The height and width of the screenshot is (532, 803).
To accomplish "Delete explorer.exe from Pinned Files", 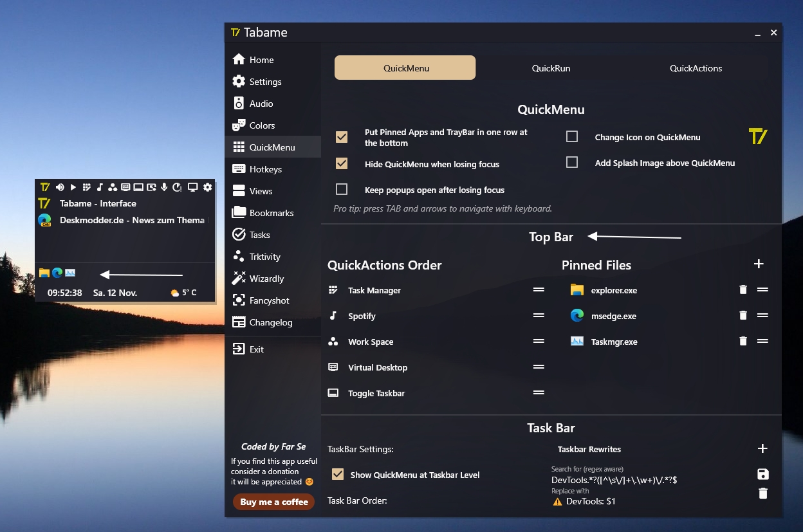I will pyautogui.click(x=743, y=290).
